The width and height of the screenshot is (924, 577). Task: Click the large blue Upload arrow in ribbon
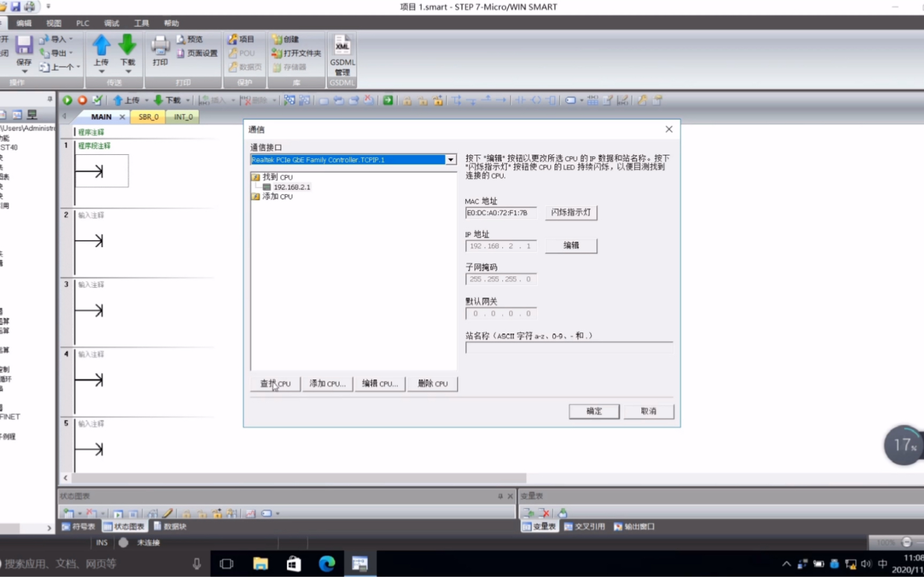[101, 45]
